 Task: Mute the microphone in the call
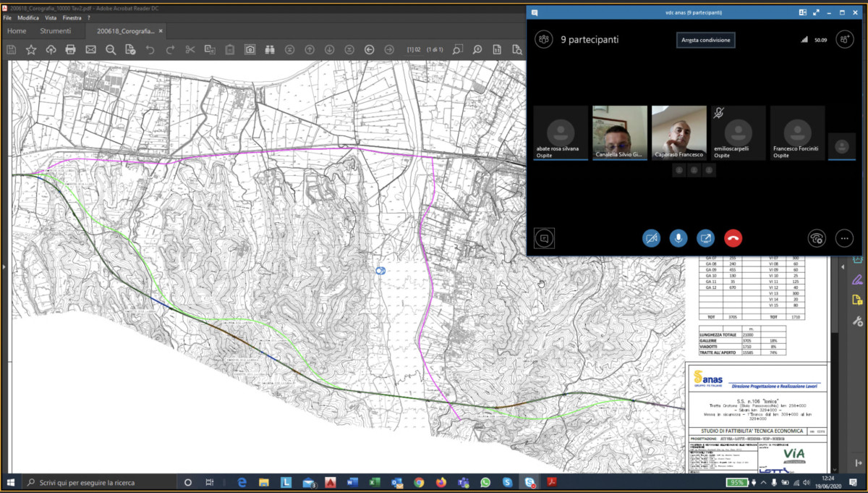[x=678, y=237]
